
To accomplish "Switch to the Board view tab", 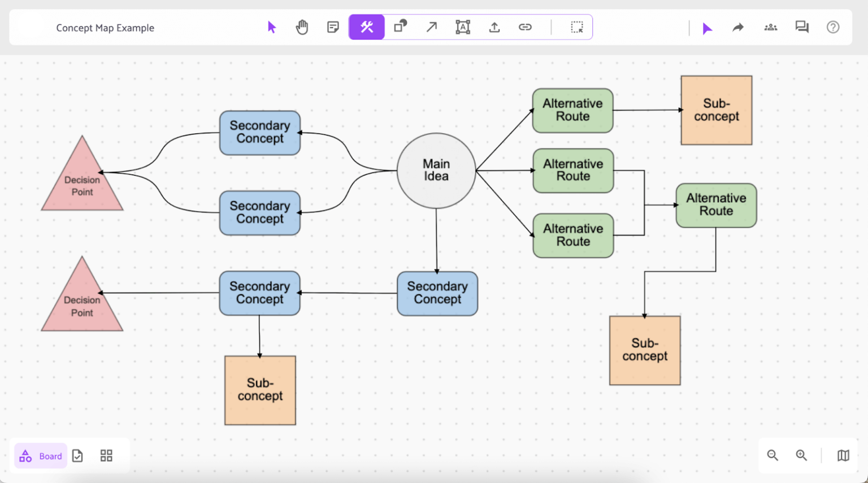I will pos(41,456).
